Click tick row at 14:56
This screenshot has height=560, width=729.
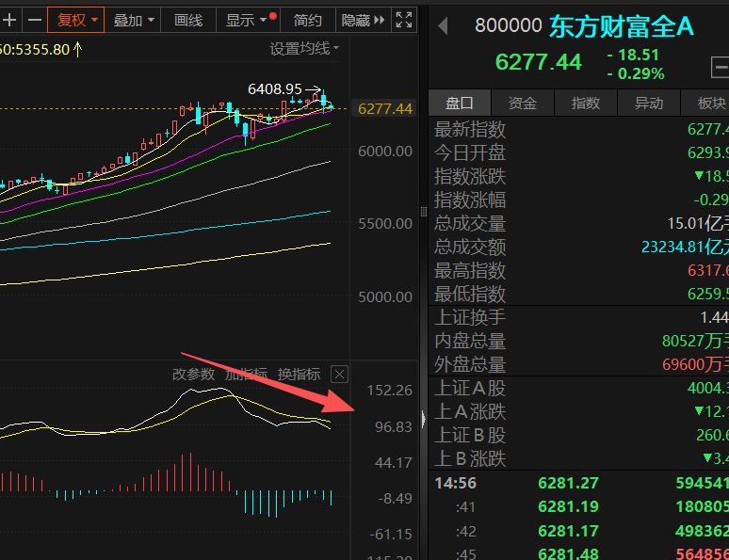(579, 483)
